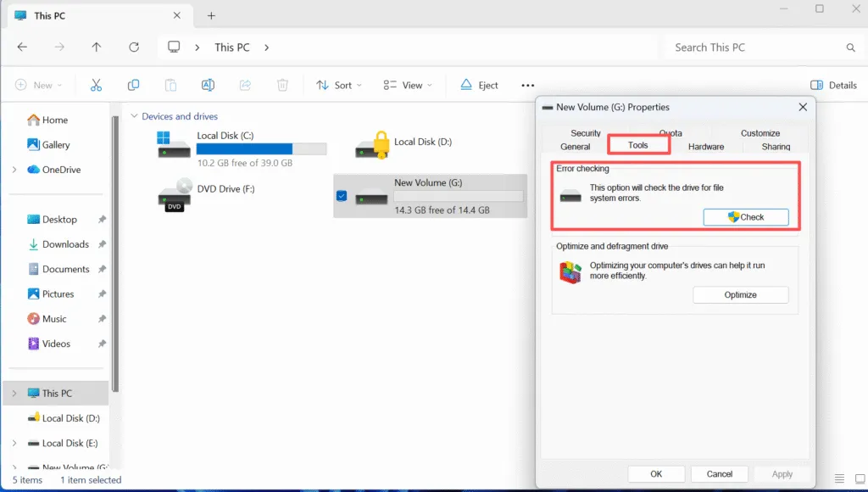Toggle the Details pane
This screenshot has height=492, width=868.
[833, 85]
